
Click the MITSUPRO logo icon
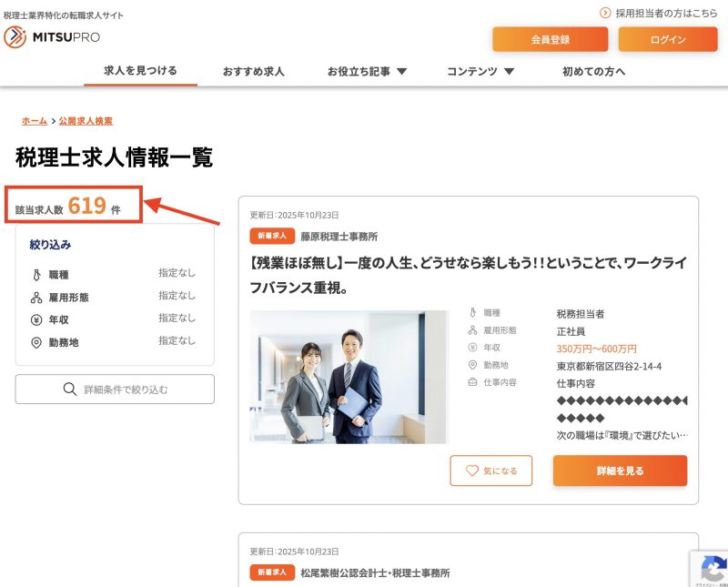(15, 37)
